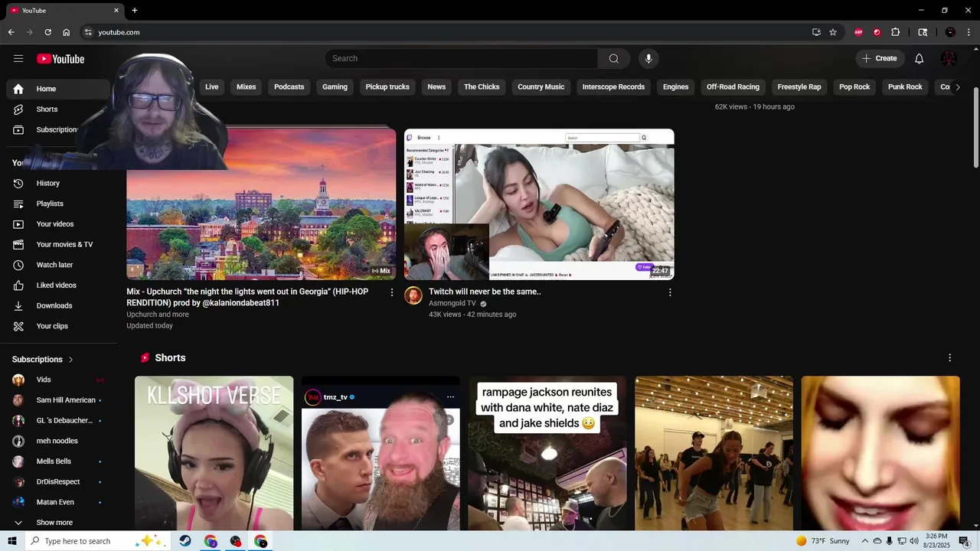Viewport: 980px width, 551px height.
Task: Bookmark this page with star icon
Action: click(x=833, y=32)
